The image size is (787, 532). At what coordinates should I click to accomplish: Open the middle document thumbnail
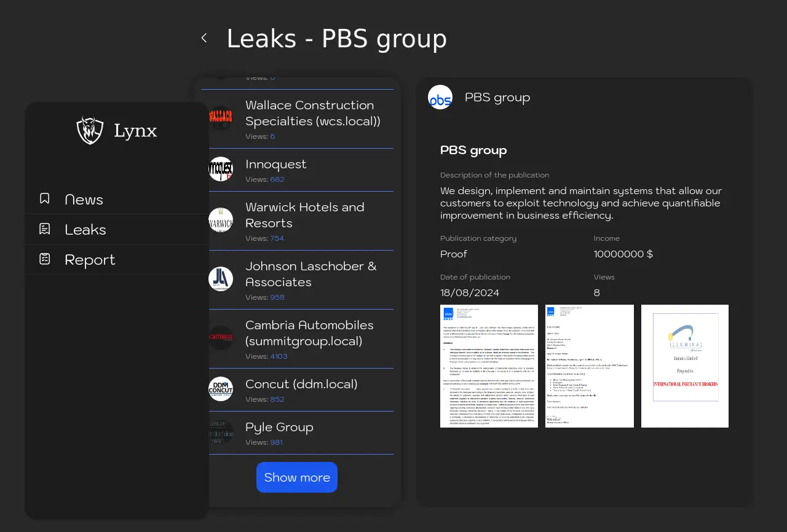click(x=589, y=366)
